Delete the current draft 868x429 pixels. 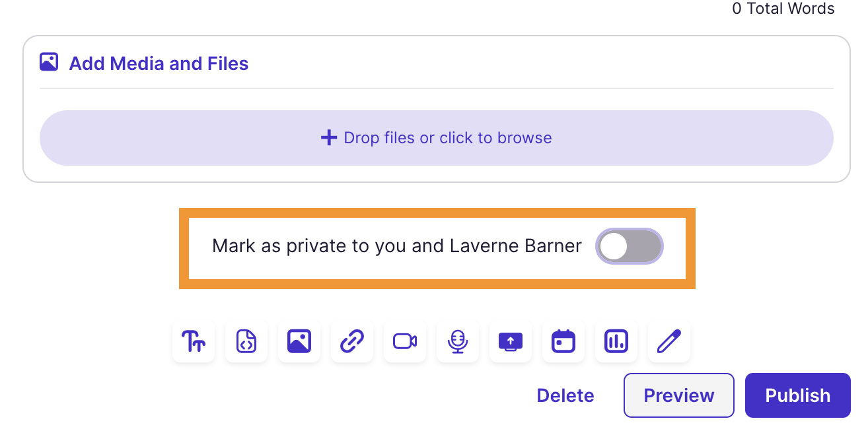tap(565, 395)
